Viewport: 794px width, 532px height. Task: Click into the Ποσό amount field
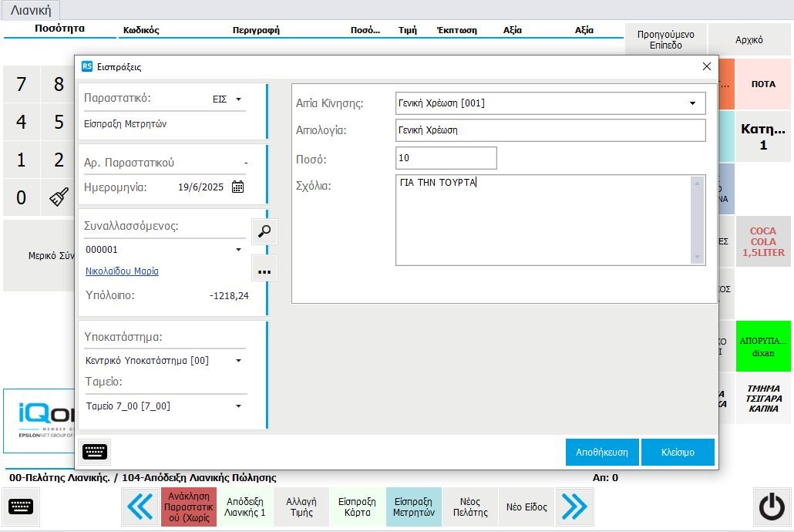(446, 158)
